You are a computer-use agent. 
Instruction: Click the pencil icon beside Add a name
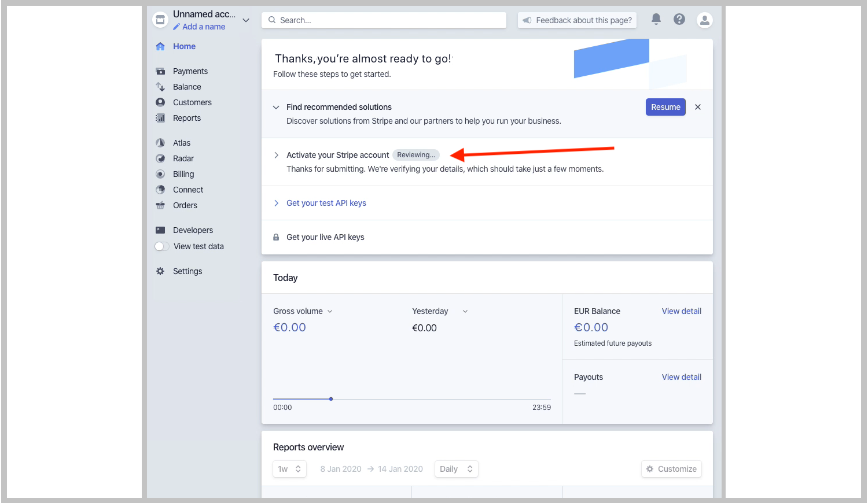176,27
